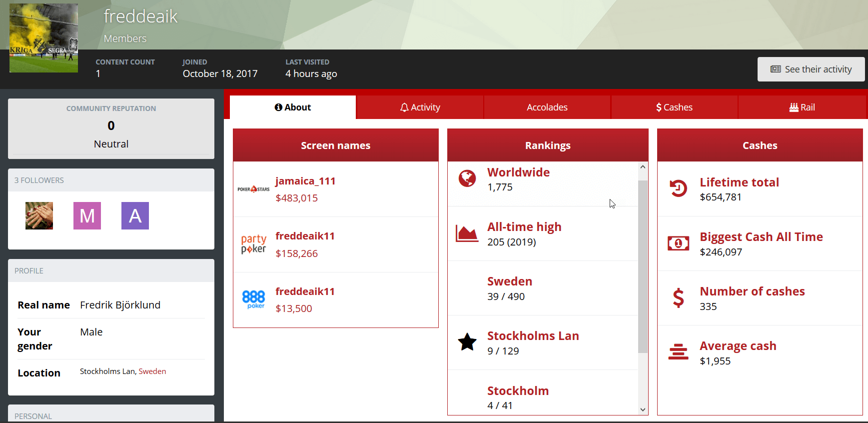Go to the Rail tab
Viewport: 868px width, 423px height.
(802, 107)
